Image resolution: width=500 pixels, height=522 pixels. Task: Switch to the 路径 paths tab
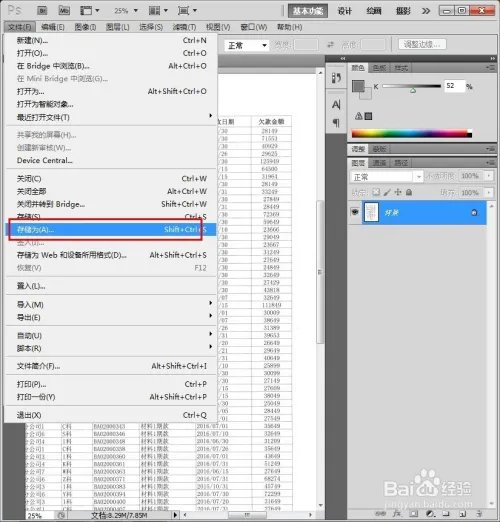(x=401, y=163)
